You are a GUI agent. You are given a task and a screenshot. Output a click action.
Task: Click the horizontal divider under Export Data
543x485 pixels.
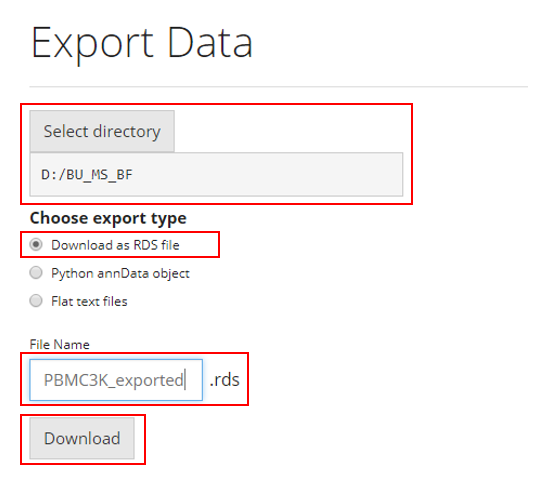click(279, 87)
